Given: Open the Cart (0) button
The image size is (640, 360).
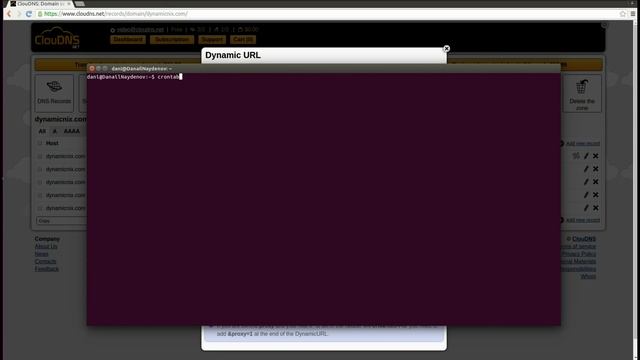Looking at the screenshot, I should click(x=243, y=40).
